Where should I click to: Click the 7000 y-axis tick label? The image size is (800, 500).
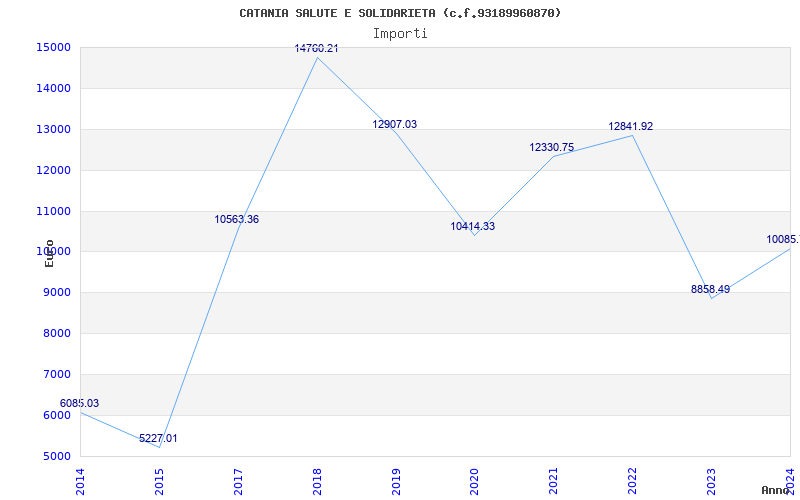coord(56,374)
